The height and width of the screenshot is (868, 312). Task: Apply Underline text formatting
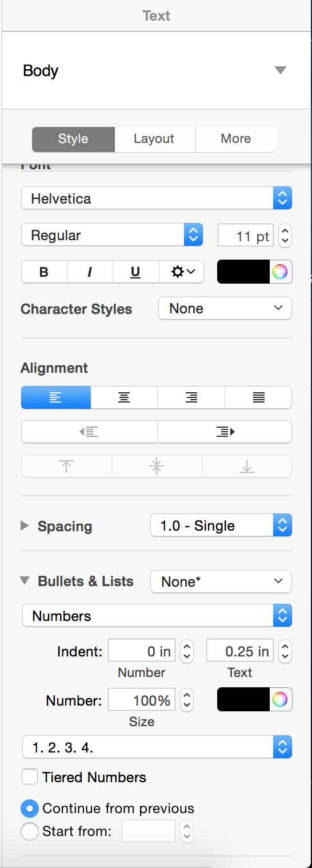(x=135, y=272)
